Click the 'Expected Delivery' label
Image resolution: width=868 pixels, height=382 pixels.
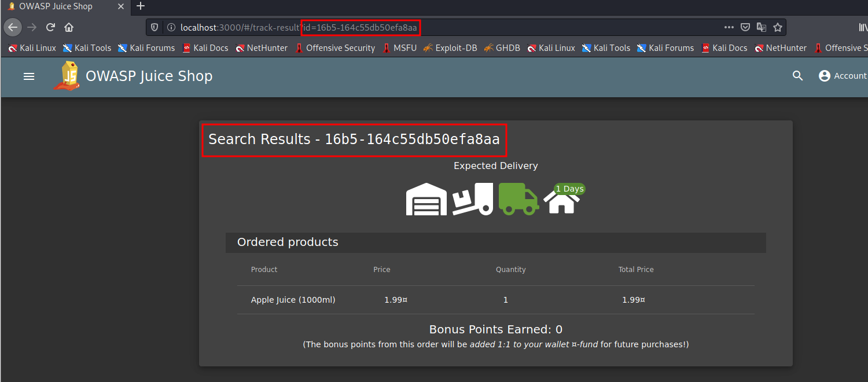coord(496,166)
